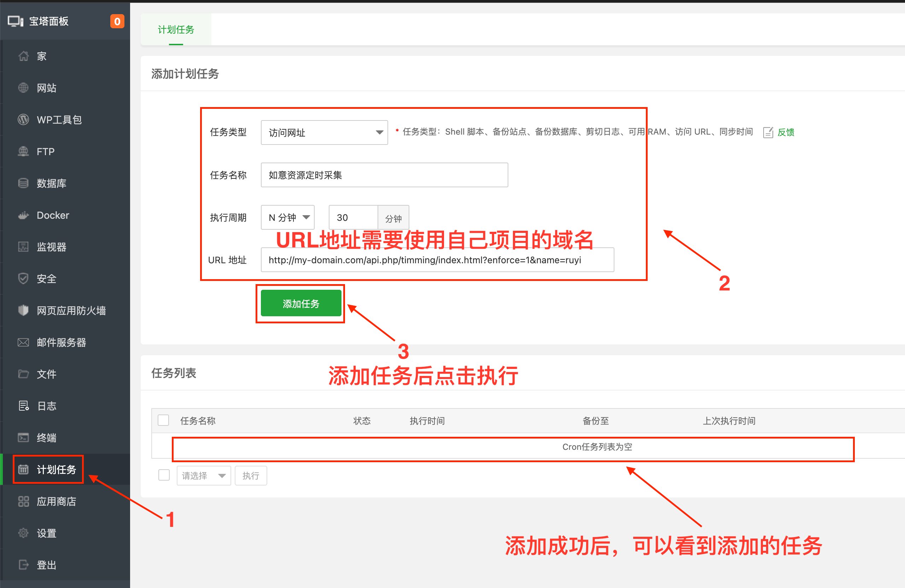The width and height of the screenshot is (905, 588).
Task: Check the checkbox beside 请选择 dropdown
Action: click(164, 475)
